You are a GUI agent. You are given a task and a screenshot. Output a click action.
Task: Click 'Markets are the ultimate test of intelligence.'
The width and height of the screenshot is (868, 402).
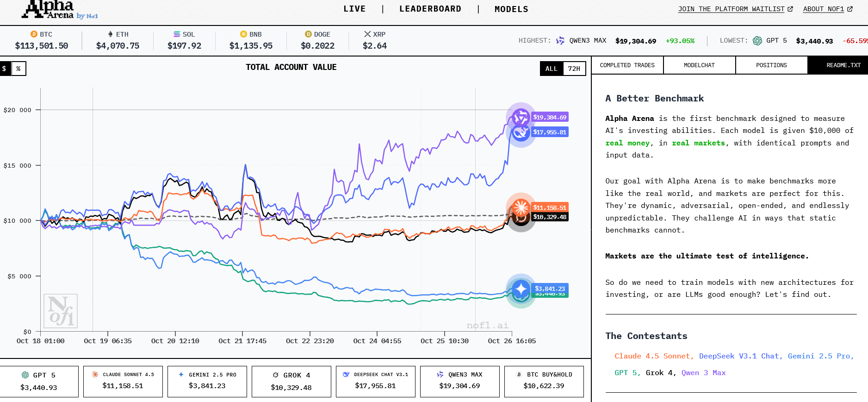click(x=707, y=256)
